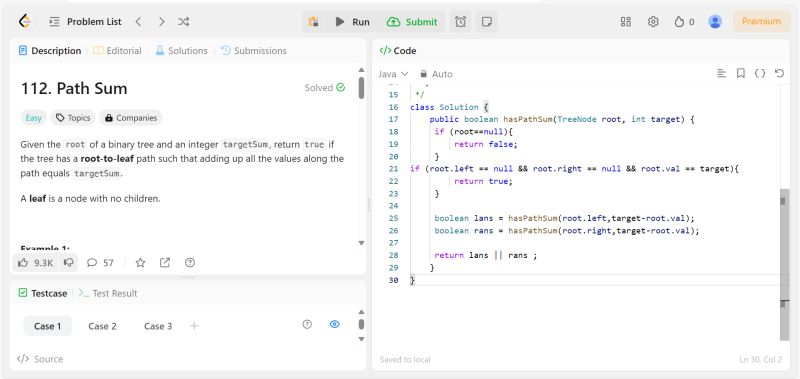The width and height of the screenshot is (800, 379).
Task: Click the green Submit button
Action: 412,21
